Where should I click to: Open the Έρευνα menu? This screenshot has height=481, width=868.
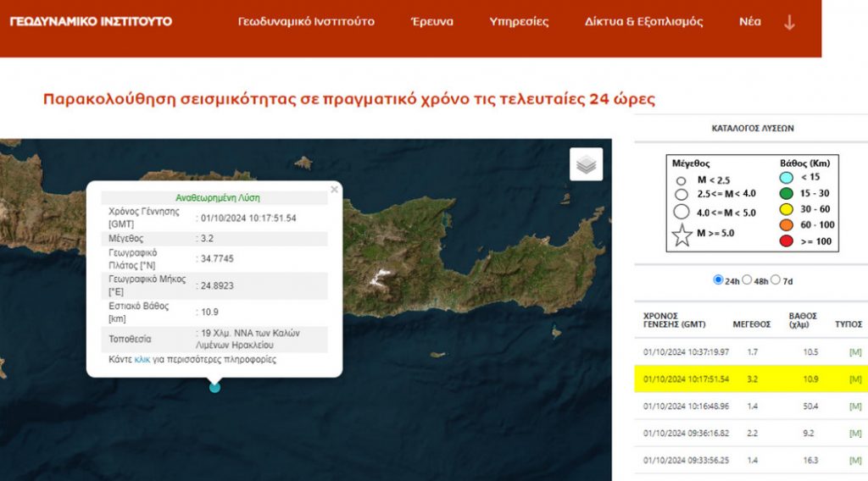(431, 22)
